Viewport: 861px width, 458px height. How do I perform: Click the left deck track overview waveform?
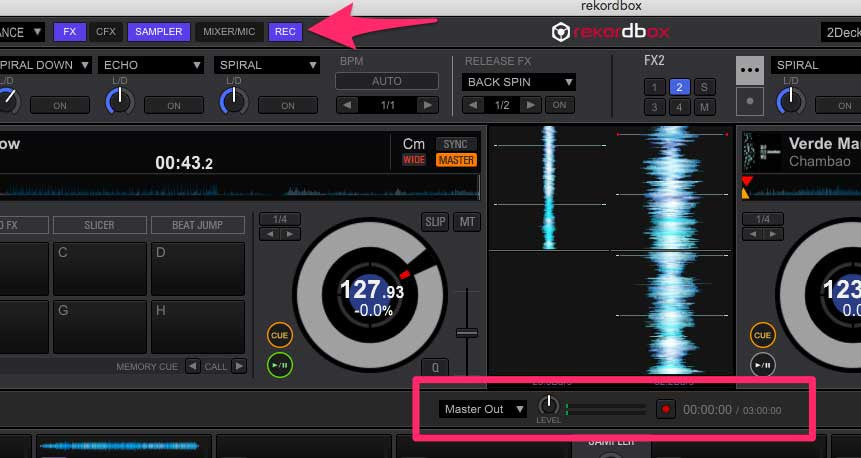tap(239, 187)
